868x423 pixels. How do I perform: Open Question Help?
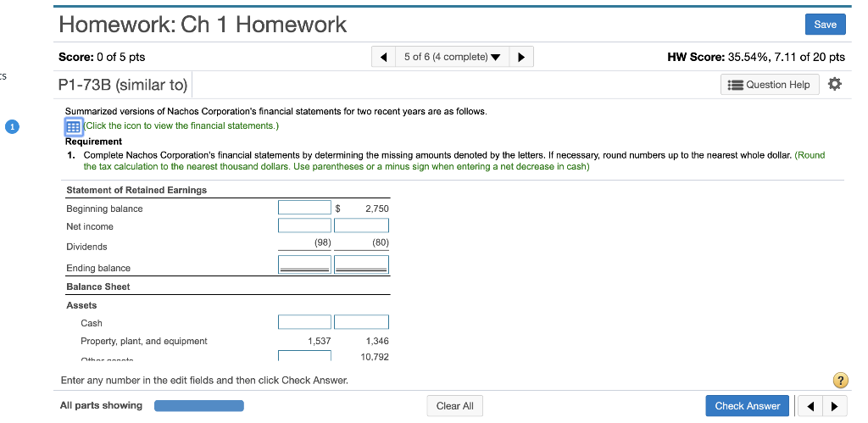(x=770, y=85)
